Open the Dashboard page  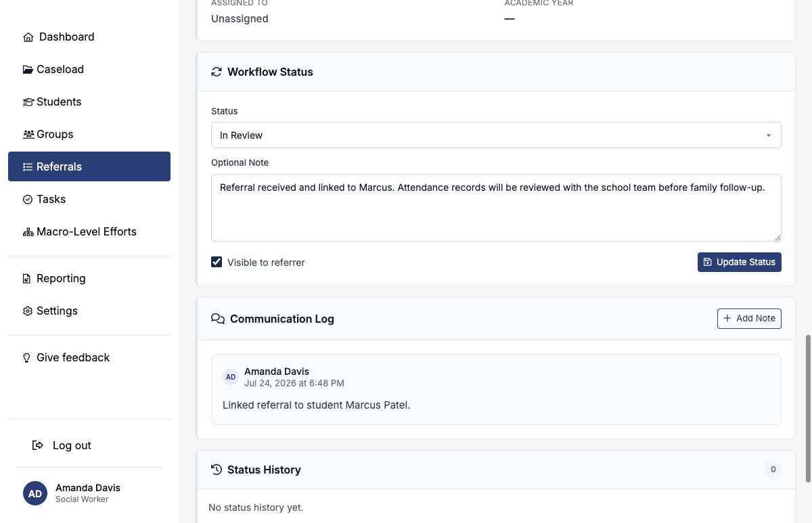[89, 37]
